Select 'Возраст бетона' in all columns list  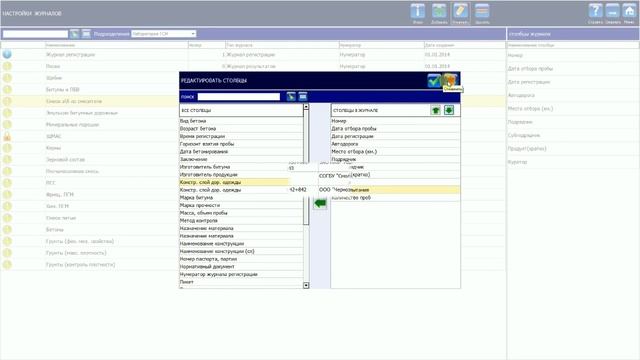coord(241,129)
